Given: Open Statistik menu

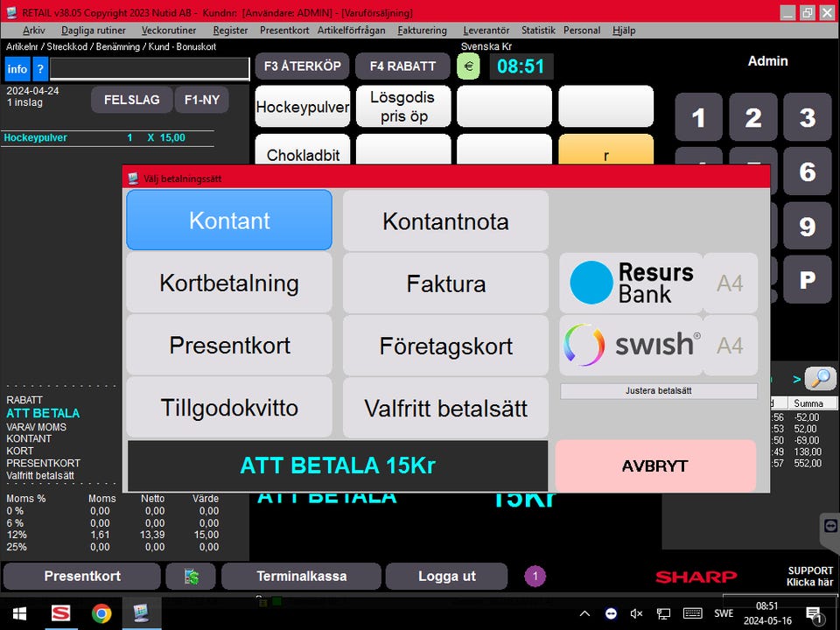Looking at the screenshot, I should [x=538, y=31].
